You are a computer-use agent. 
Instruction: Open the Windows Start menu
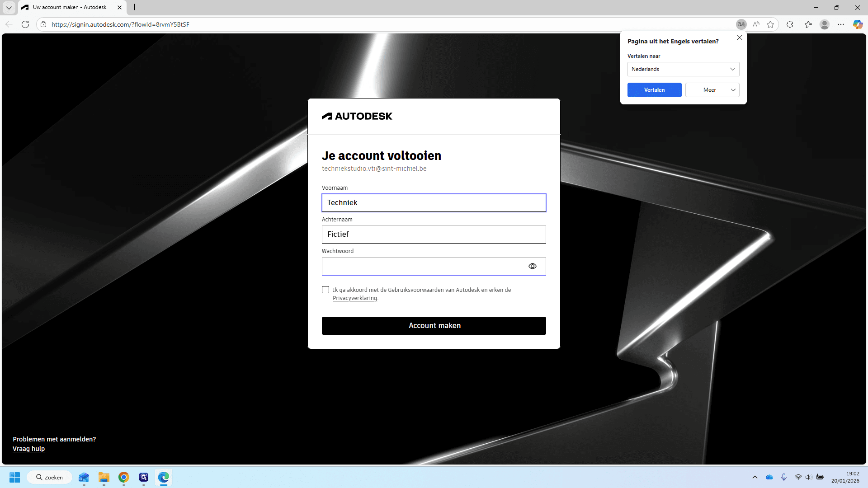(x=15, y=477)
